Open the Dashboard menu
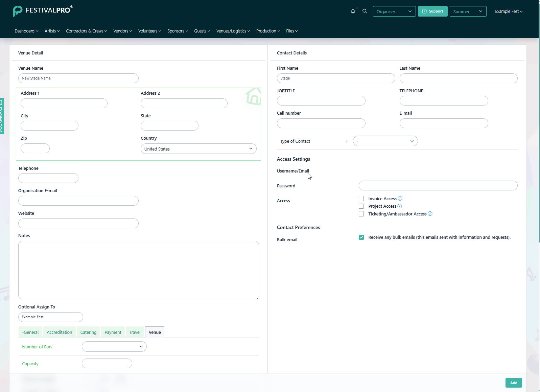Viewport: 540px width, 392px height. point(26,31)
